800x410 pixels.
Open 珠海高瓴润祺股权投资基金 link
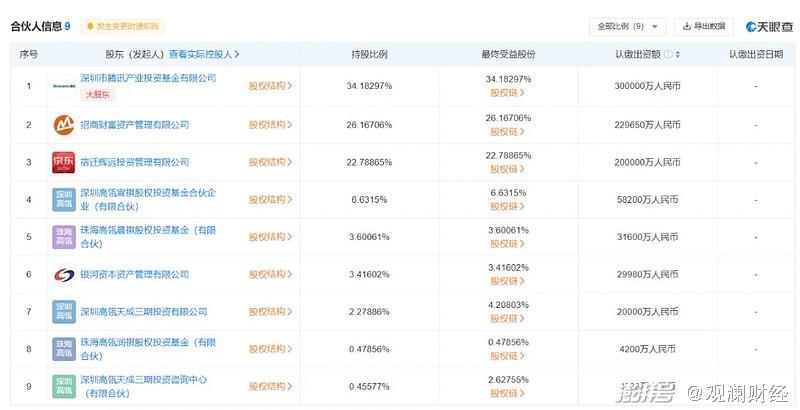[x=148, y=349]
